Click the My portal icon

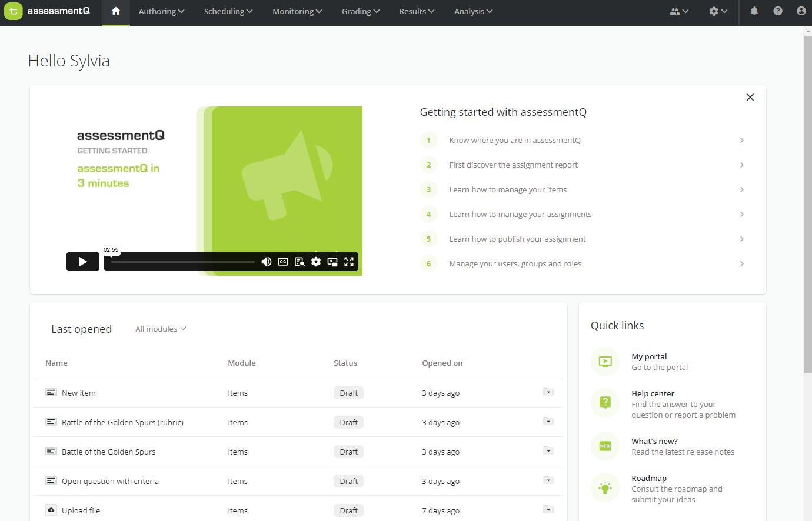tap(605, 362)
